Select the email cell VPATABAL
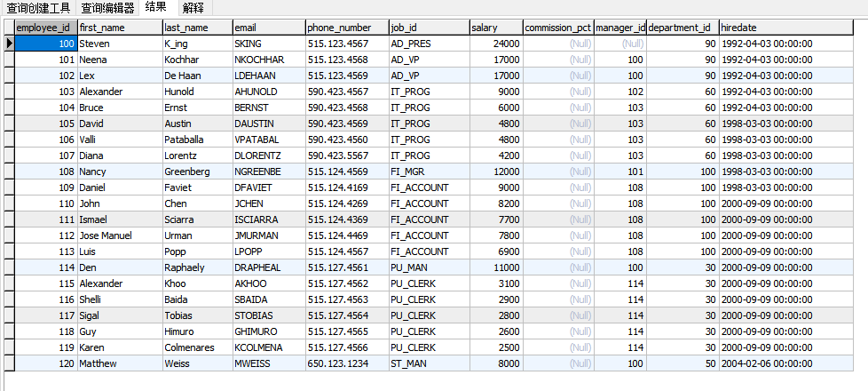 coord(269,140)
